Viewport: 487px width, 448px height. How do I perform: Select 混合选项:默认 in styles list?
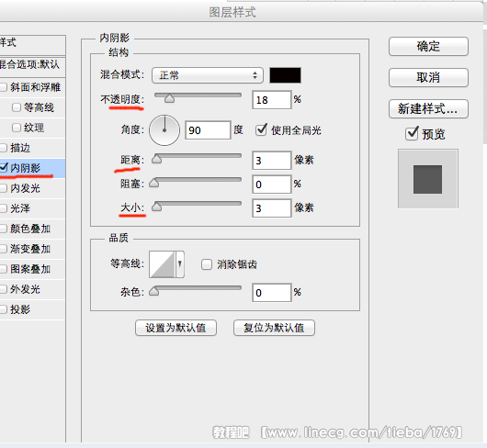[x=32, y=64]
